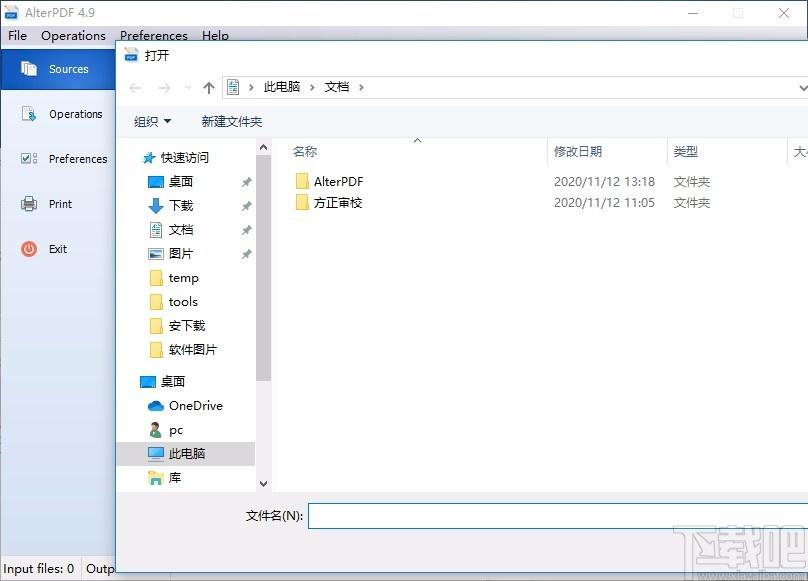Select the 软件图片 folder in navigation pane
The image size is (808, 581).
pos(193,350)
